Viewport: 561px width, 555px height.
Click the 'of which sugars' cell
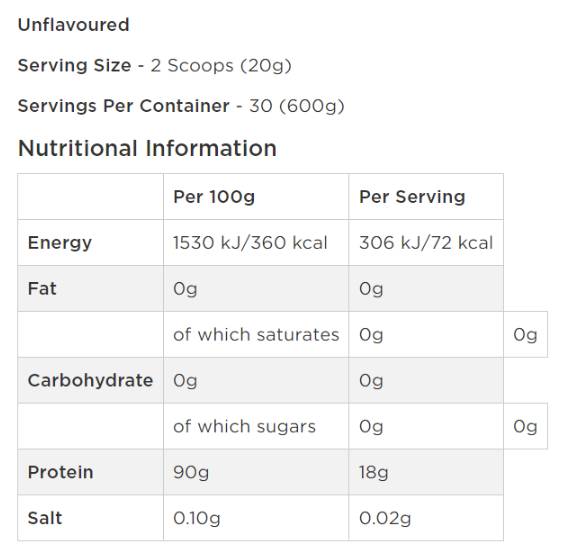pyautogui.click(x=256, y=426)
